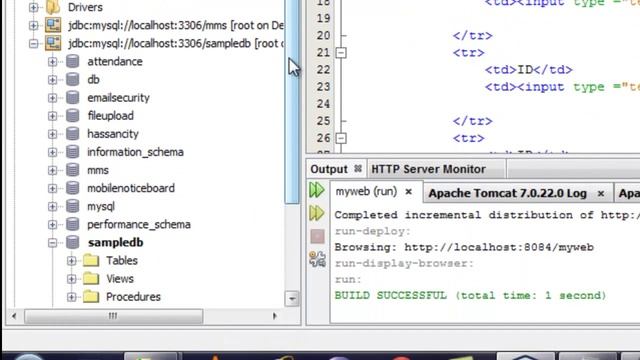640x360 pixels.
Task: Click the mms connection icon
Action: (x=53, y=25)
